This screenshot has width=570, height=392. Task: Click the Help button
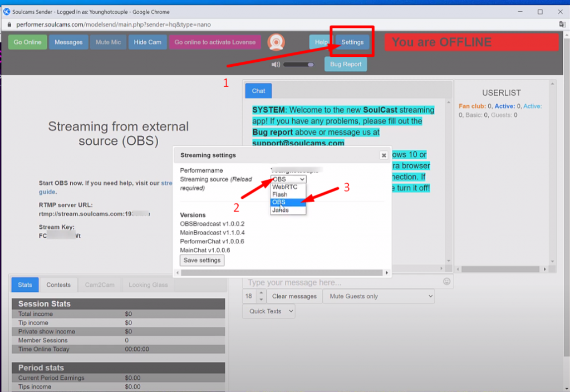[x=321, y=42]
